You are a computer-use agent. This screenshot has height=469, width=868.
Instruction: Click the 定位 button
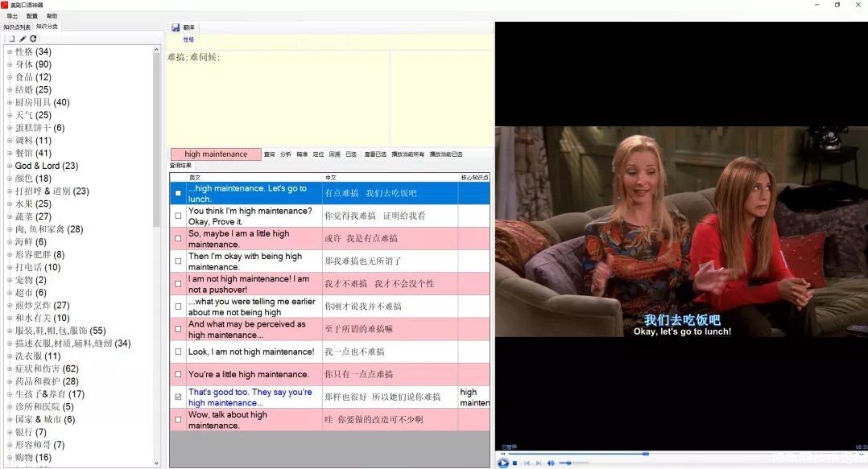click(x=318, y=154)
